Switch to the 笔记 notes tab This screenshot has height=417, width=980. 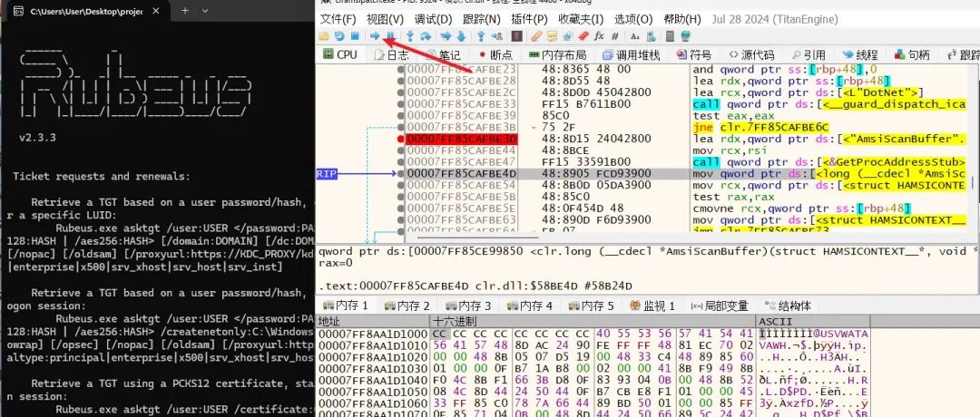[443, 55]
